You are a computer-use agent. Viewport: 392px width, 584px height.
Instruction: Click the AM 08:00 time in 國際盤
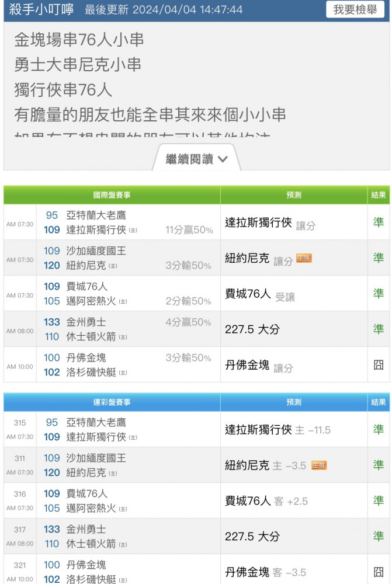(20, 331)
